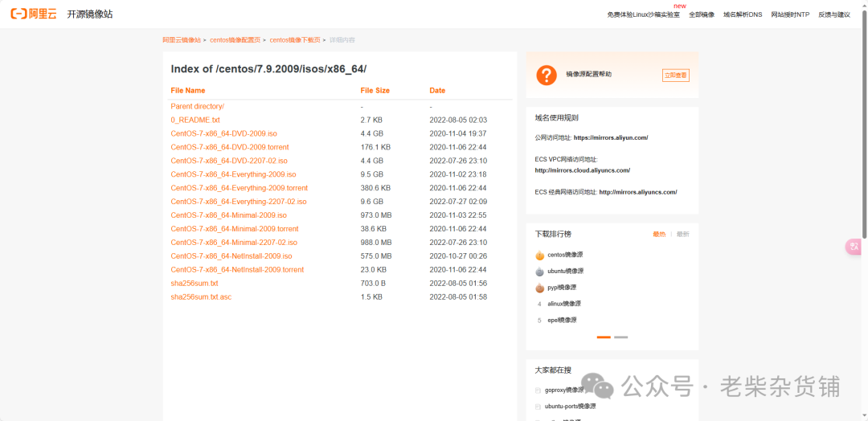Click the 973.0 MB file size cell
The width and height of the screenshot is (868, 421).
pos(376,215)
